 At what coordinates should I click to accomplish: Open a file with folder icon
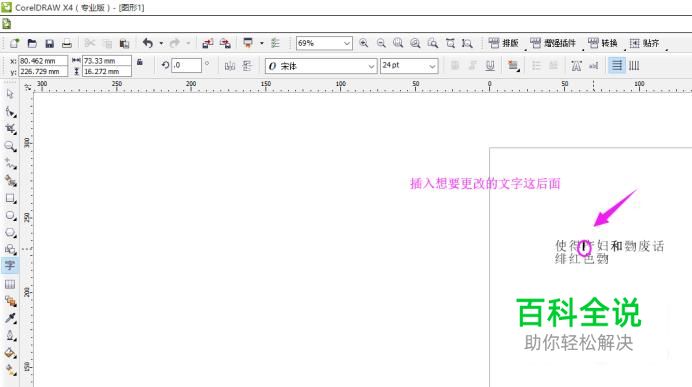click(32, 43)
